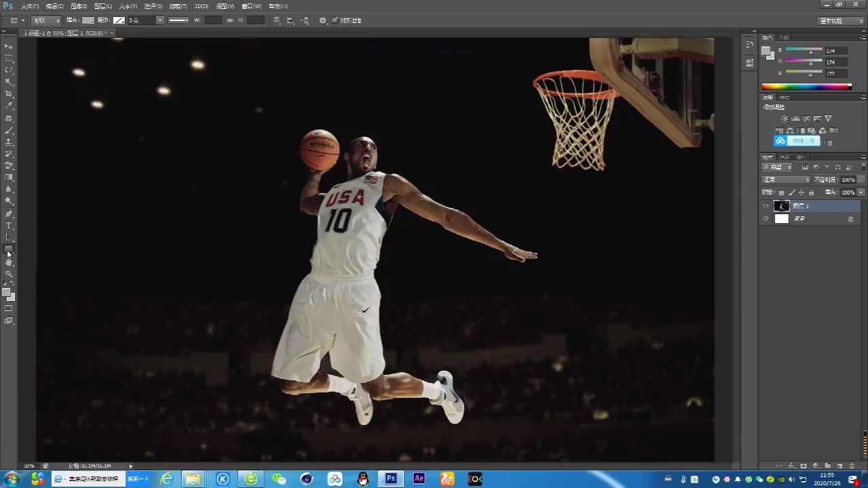Add a Color Balance adjustment
Viewport: 868px width, 488px height.
point(790,130)
